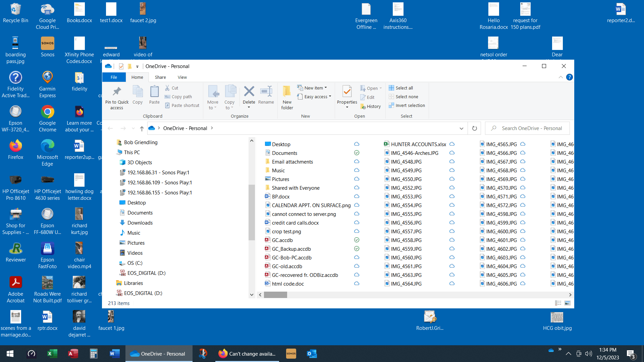Click the New folder icon
Image resolution: width=644 pixels, height=362 pixels.
(287, 92)
